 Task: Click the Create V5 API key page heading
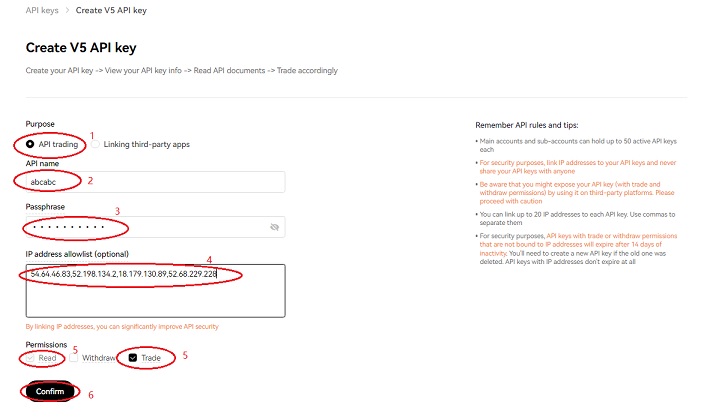pyautogui.click(x=80, y=47)
